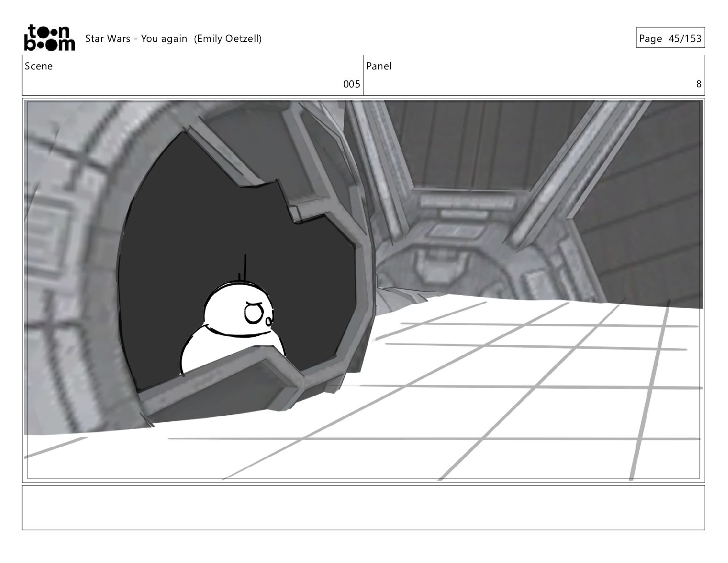The height and width of the screenshot is (563, 728).
Task: Click the 'Scene' label
Action: tap(39, 66)
